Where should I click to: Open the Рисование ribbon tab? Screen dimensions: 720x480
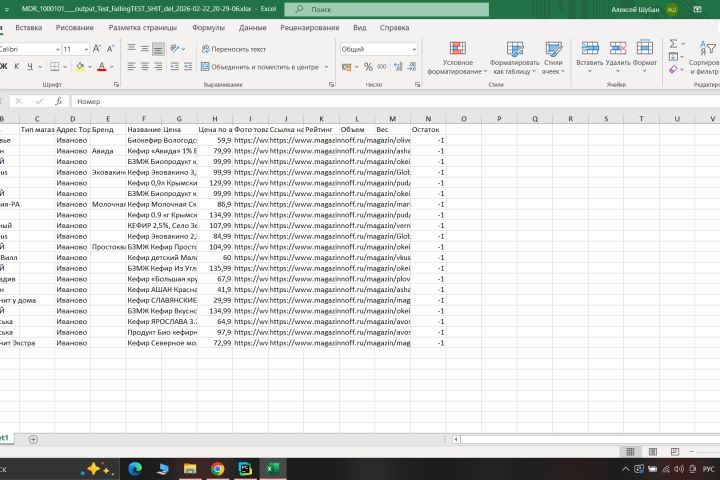74,28
